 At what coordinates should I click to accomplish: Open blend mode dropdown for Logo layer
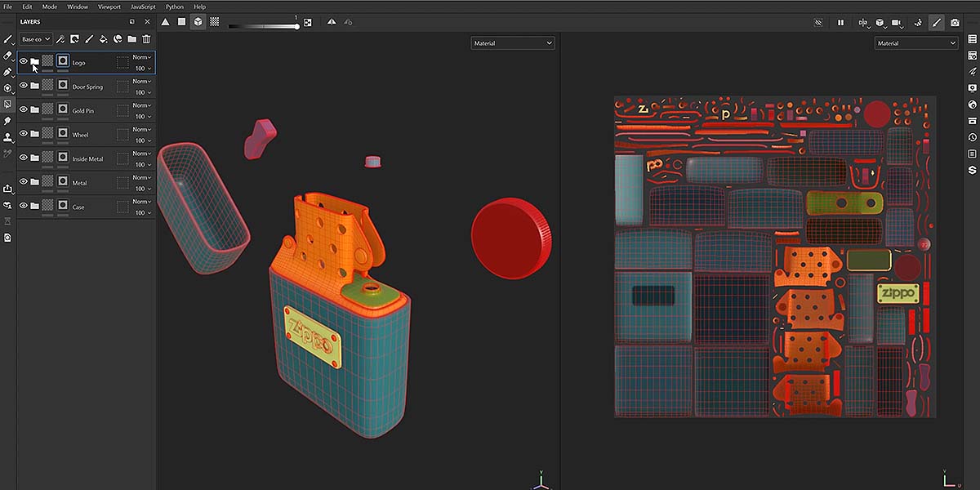click(142, 57)
